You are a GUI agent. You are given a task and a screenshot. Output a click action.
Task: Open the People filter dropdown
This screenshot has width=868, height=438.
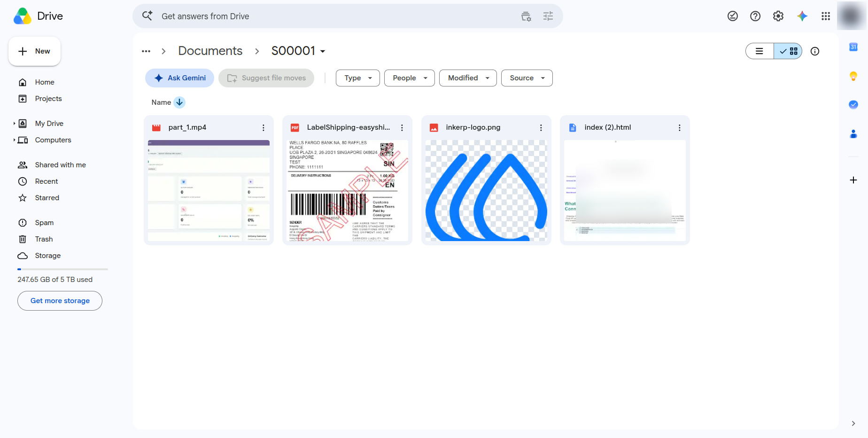click(x=410, y=78)
